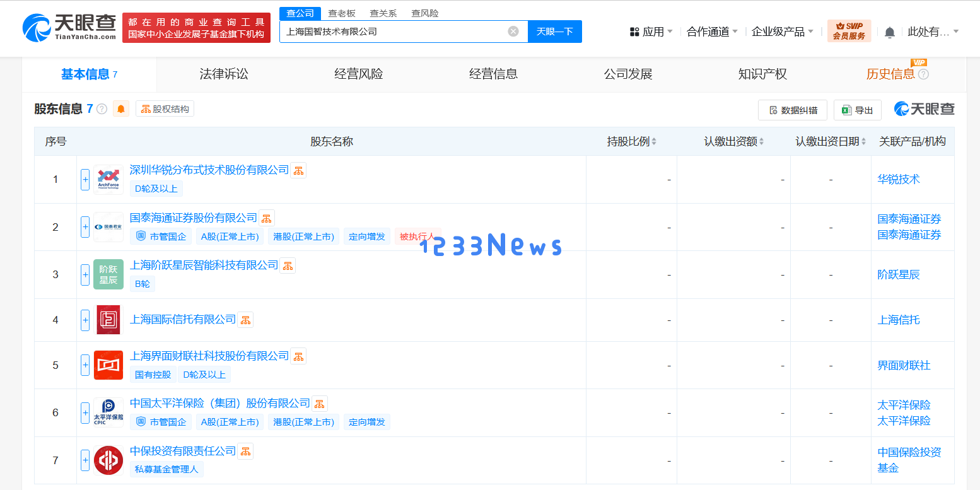980x490 pixels.
Task: Open equity structure icon for 中保投资有限责任公司
Action: (245, 451)
